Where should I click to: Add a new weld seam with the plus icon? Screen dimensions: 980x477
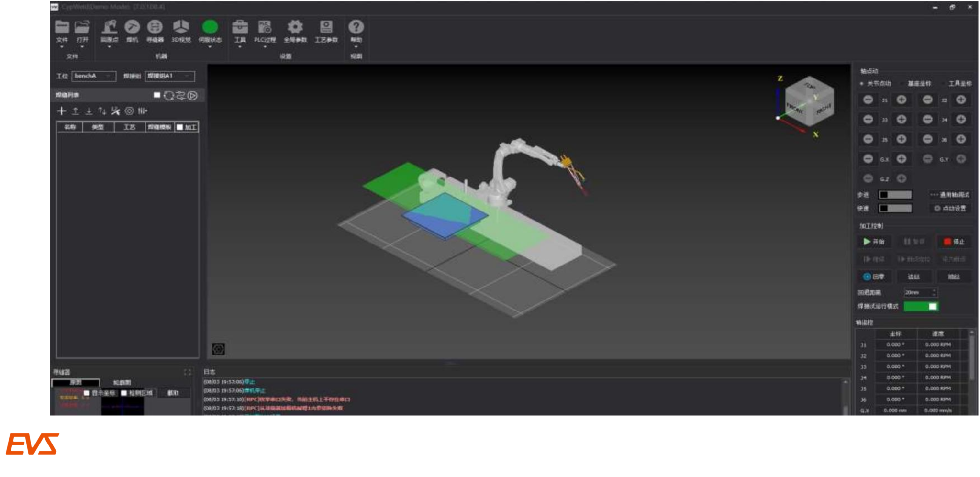[62, 111]
